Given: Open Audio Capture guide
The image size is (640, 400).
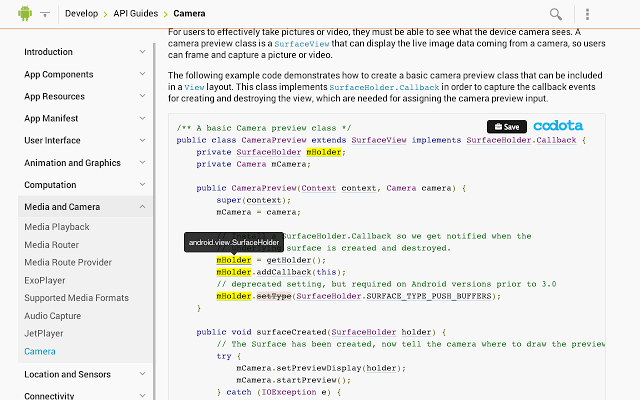Looking at the screenshot, I should point(52,316).
